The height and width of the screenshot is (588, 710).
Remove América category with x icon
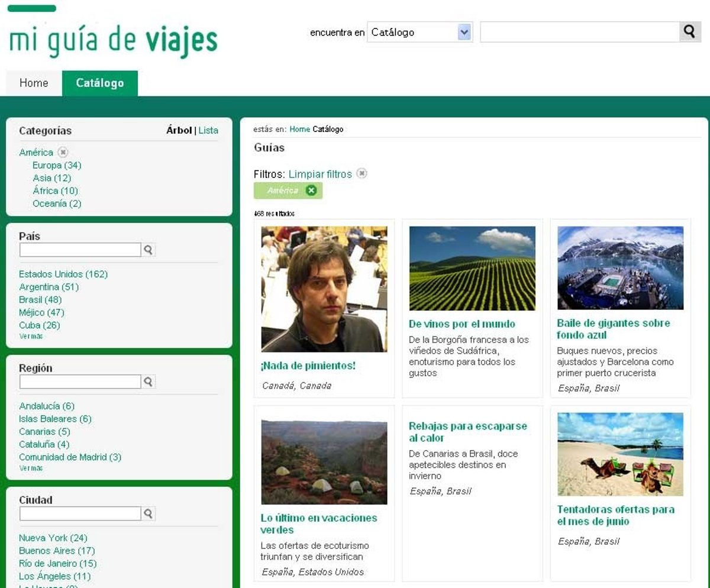[x=63, y=153]
